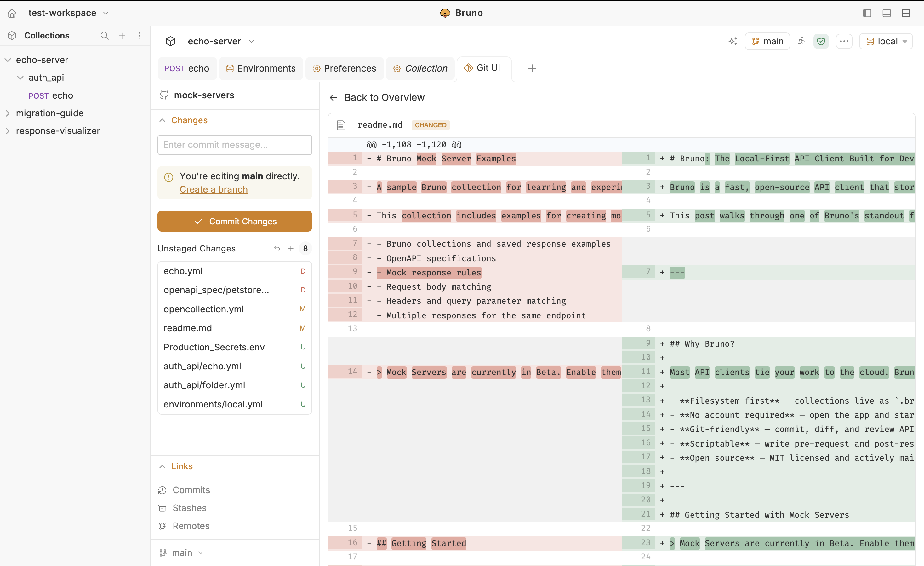Screen dimensions: 924x566
Task: Open the more actions ellipsis button
Action: coord(844,41)
